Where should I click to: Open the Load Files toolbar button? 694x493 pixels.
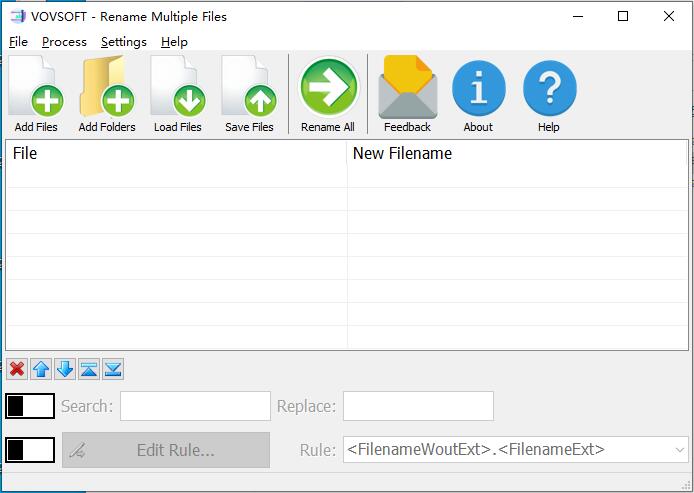click(x=178, y=93)
